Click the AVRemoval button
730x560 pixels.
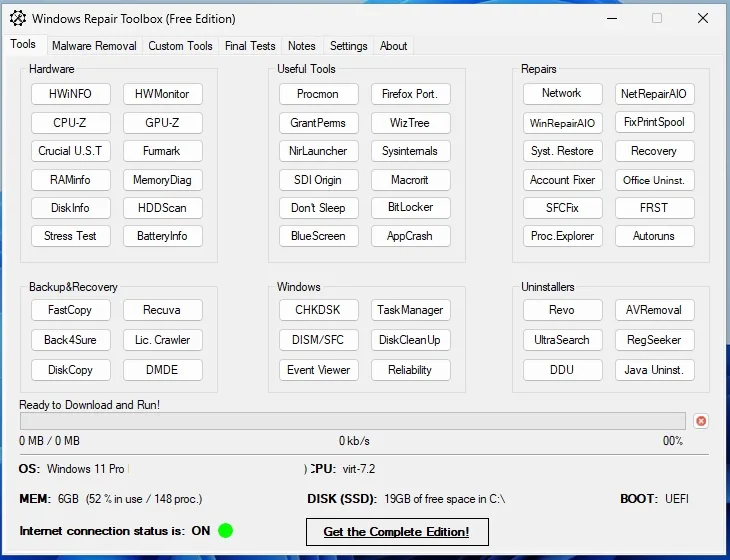(x=655, y=310)
